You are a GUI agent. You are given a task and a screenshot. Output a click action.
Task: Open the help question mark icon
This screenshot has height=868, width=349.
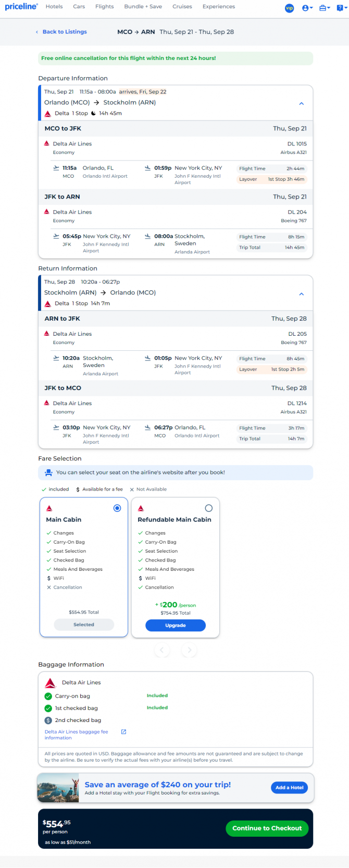(x=341, y=8)
